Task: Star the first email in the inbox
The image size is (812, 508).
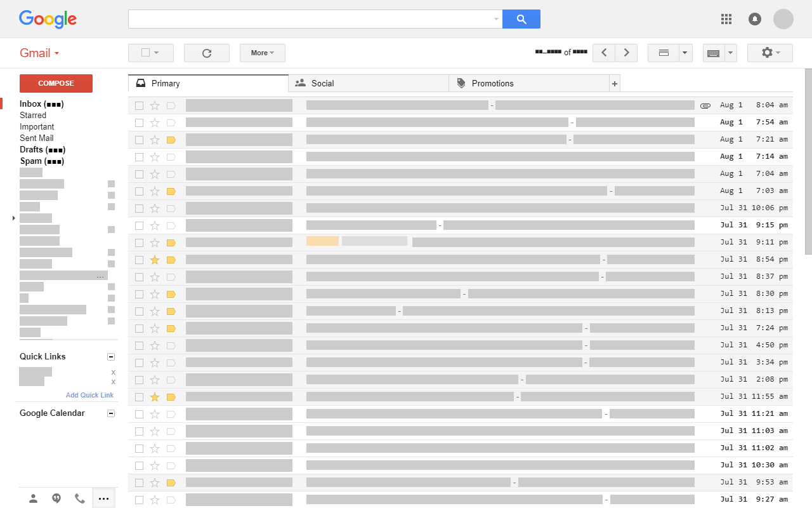Action: (x=155, y=105)
